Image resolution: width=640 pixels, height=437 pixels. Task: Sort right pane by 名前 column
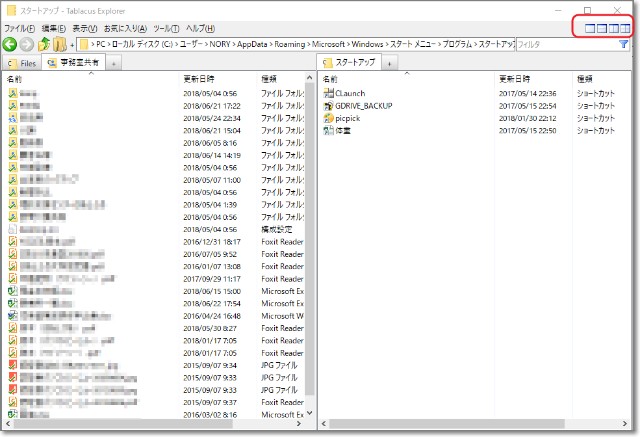coord(332,78)
